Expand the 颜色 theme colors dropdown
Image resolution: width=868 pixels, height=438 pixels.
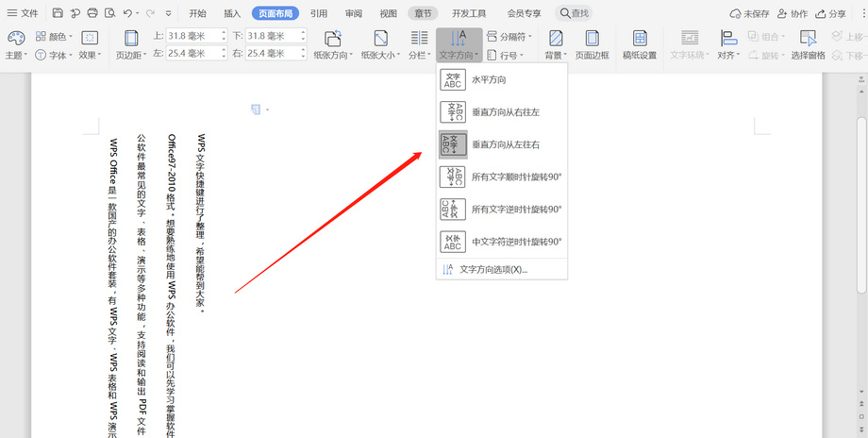[54, 37]
